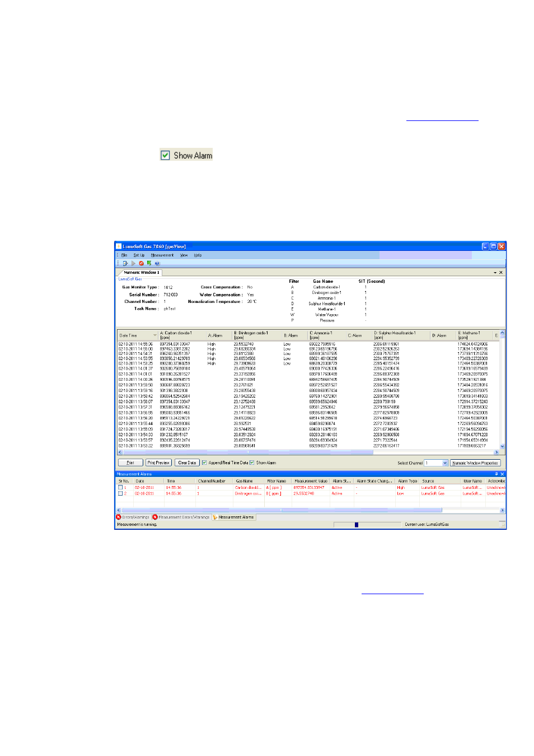The height and width of the screenshot is (756, 534).
Task: Open the File menu
Action: 124,255
